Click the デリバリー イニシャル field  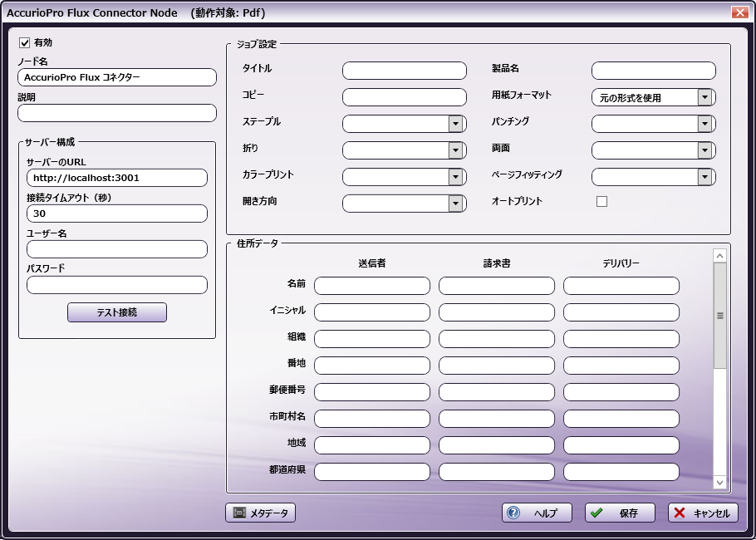621,312
